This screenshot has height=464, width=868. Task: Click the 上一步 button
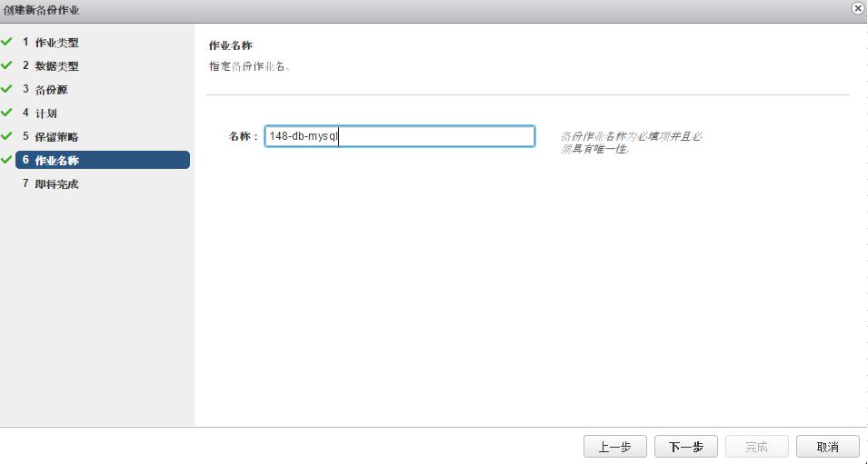tap(615, 447)
